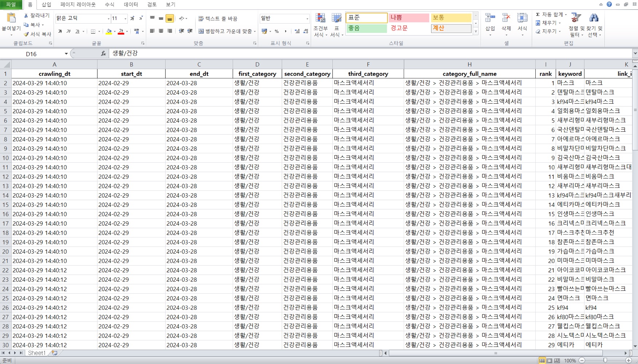Apply the fill color bucket icon

click(x=109, y=32)
